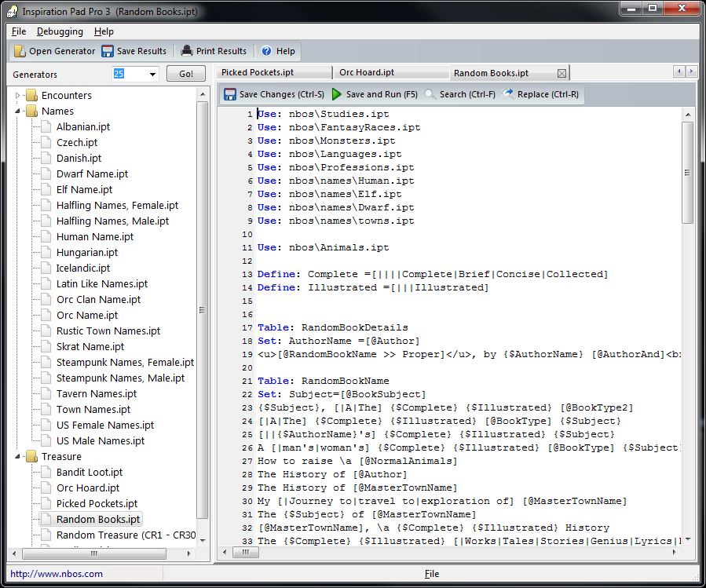
Task: Click the Save Results button label
Action: click(x=141, y=51)
